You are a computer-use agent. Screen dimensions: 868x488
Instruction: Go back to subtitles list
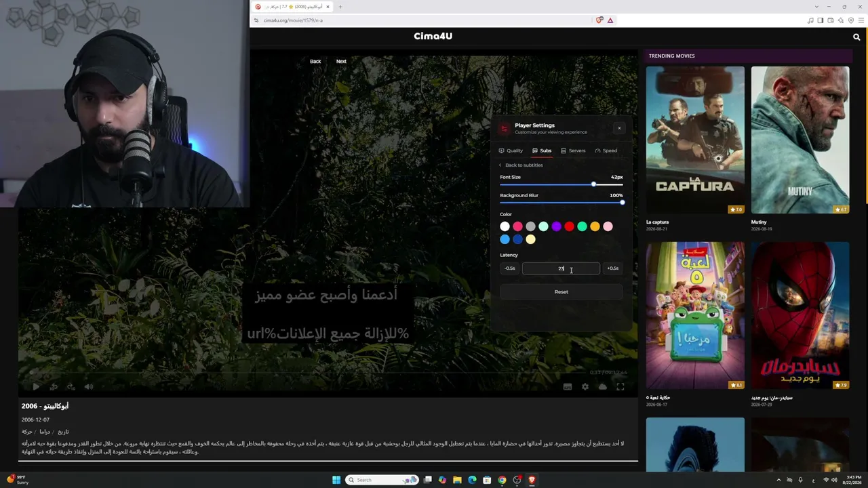(x=521, y=165)
